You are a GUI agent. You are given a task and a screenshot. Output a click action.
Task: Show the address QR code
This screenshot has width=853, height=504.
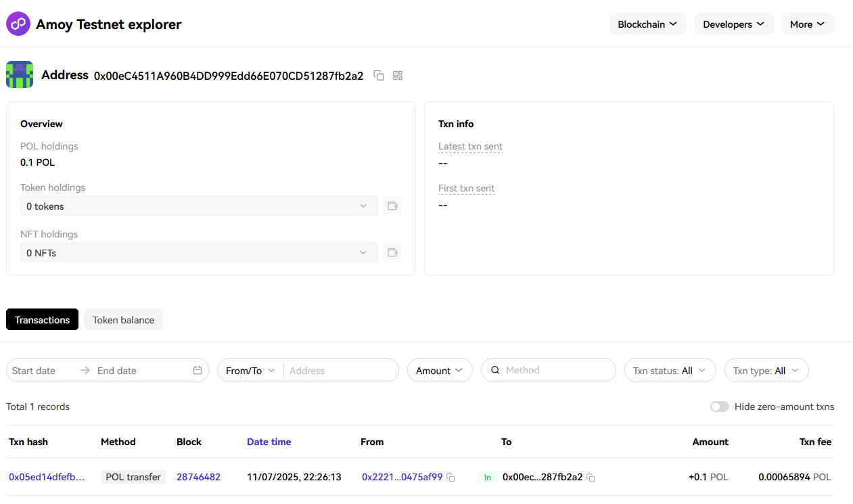pyautogui.click(x=398, y=76)
